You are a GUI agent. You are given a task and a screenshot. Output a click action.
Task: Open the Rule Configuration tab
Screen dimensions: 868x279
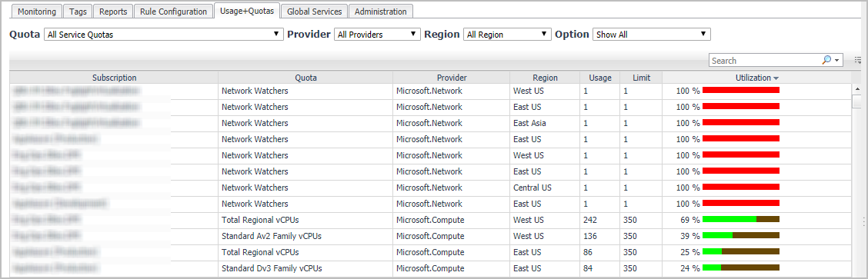[x=173, y=11]
